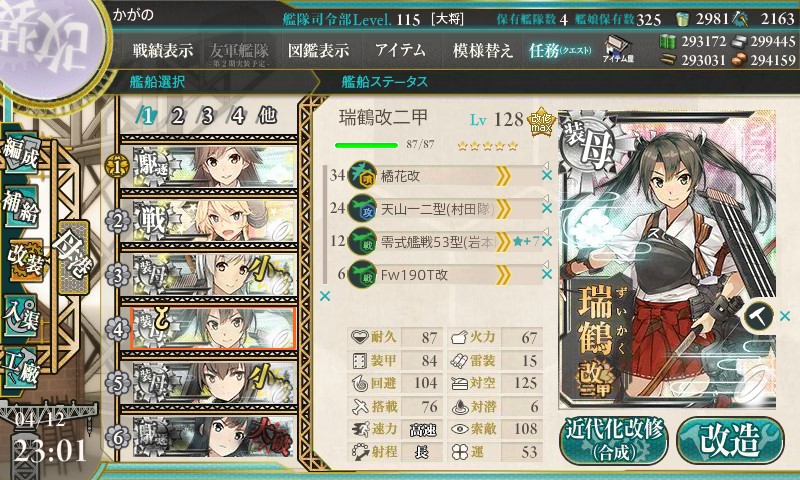Click the 近代化改修(合成) modernization button
The image size is (800, 480).
[614, 440]
